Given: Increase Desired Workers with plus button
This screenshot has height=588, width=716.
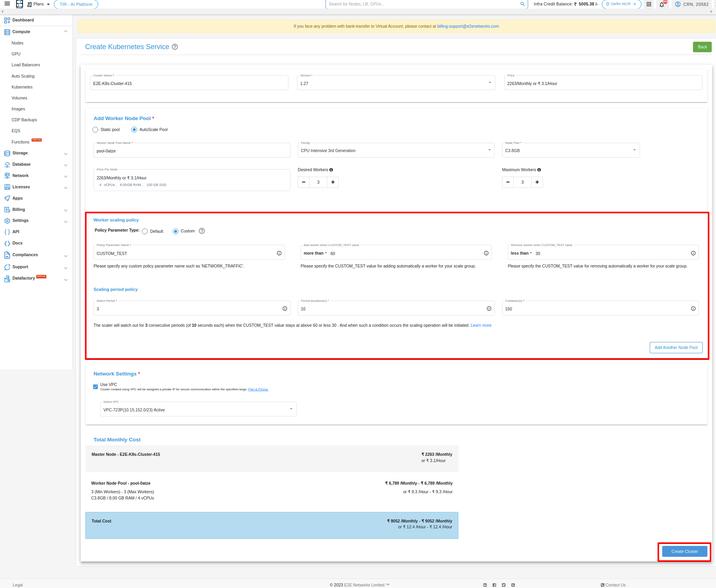Looking at the screenshot, I should click(333, 182).
